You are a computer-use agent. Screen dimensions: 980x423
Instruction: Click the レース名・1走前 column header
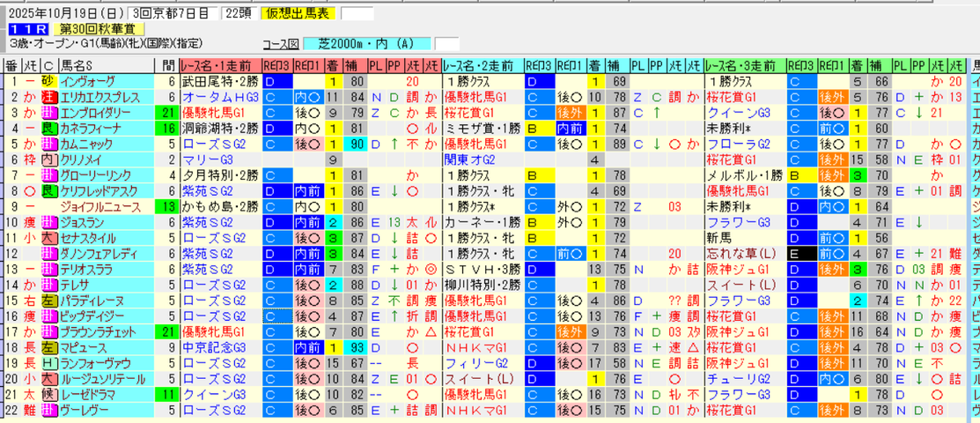coord(220,65)
